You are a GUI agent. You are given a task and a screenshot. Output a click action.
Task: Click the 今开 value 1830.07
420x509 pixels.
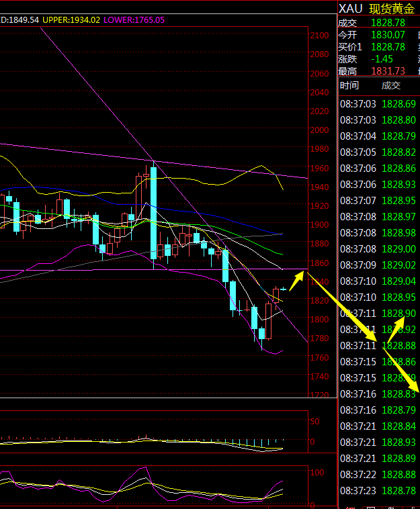(x=390, y=34)
